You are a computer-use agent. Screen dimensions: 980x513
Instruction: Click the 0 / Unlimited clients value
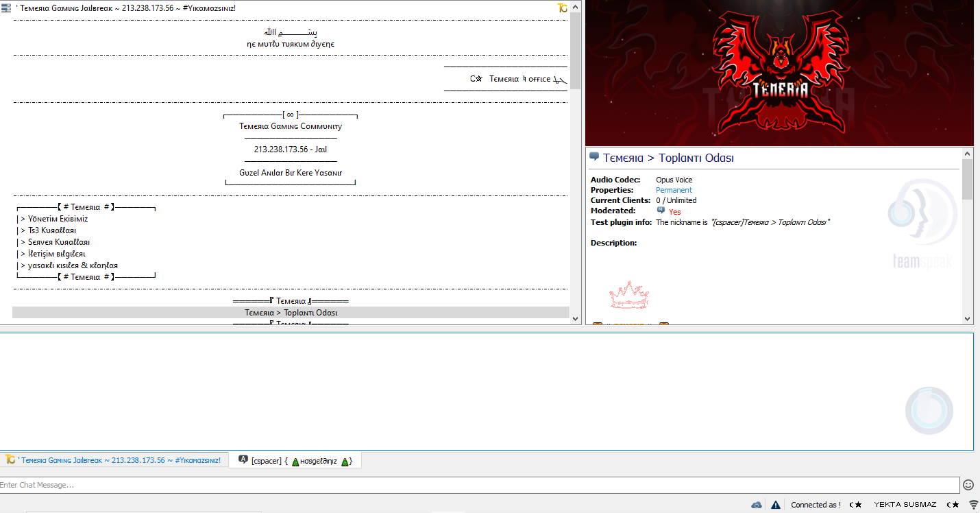[676, 200]
